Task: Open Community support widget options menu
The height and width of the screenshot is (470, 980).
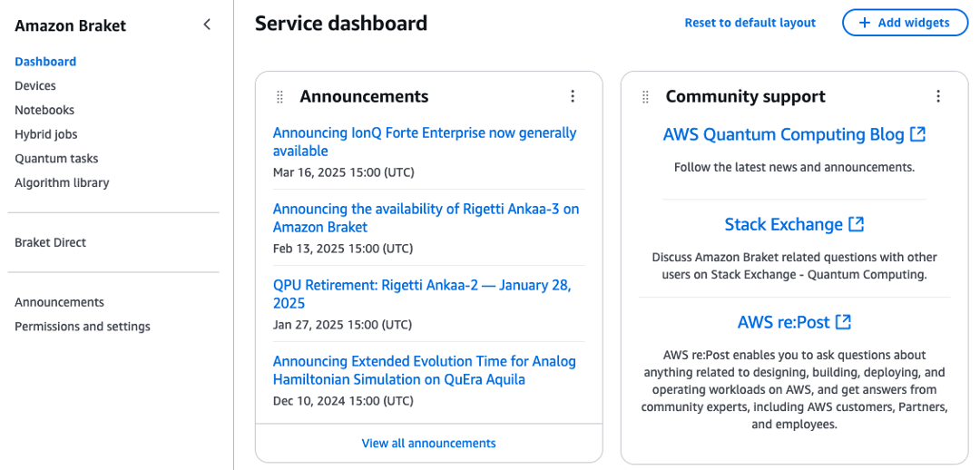Action: point(938,96)
